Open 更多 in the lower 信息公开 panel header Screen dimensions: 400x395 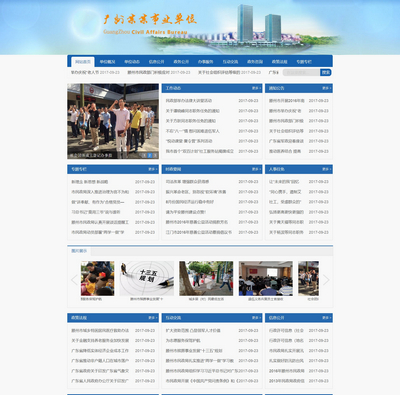tap(326, 318)
